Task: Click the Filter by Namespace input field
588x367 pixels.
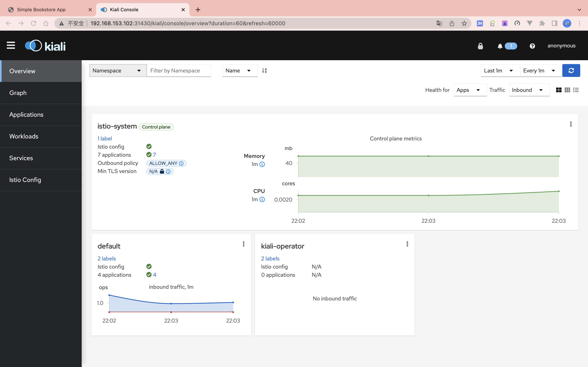Action: [178, 70]
